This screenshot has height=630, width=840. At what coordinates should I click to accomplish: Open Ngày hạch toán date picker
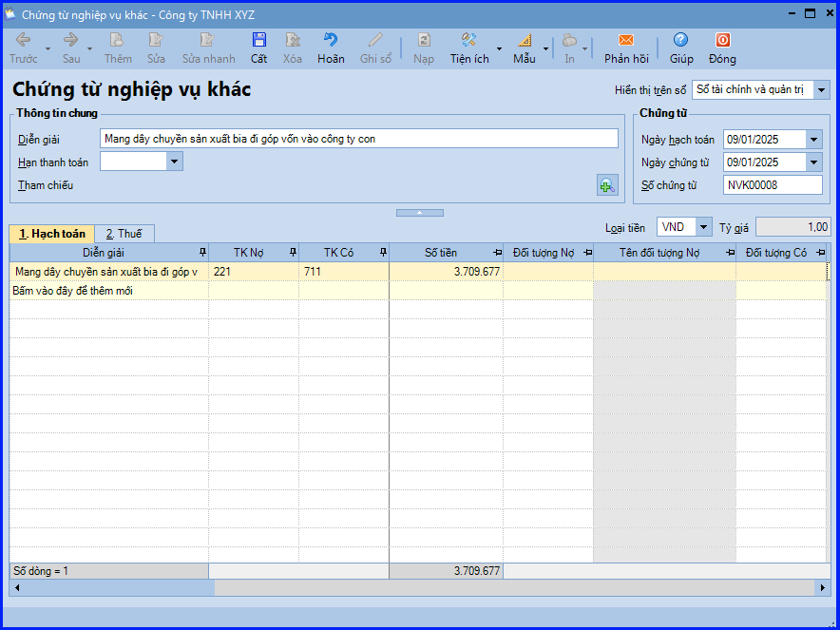pos(813,140)
